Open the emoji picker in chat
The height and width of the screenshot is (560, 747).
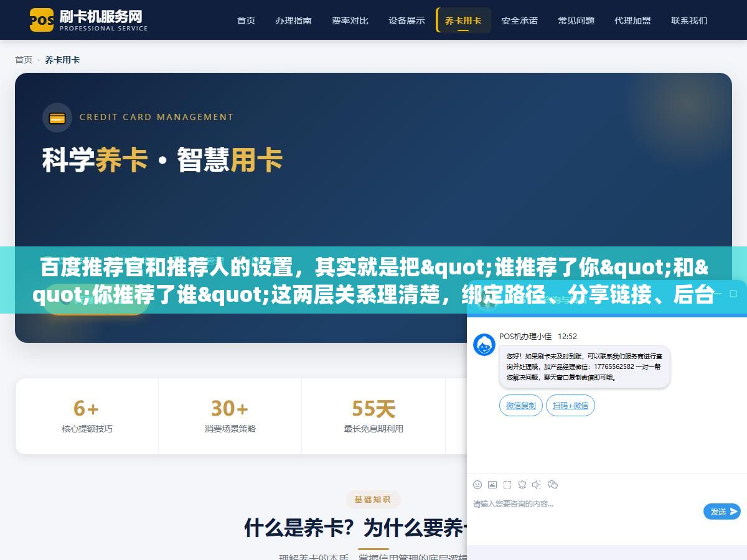[477, 485]
